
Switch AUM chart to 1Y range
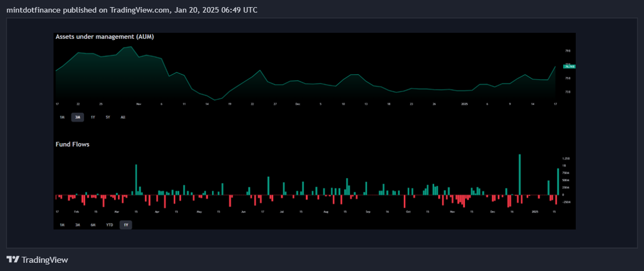tap(93, 117)
